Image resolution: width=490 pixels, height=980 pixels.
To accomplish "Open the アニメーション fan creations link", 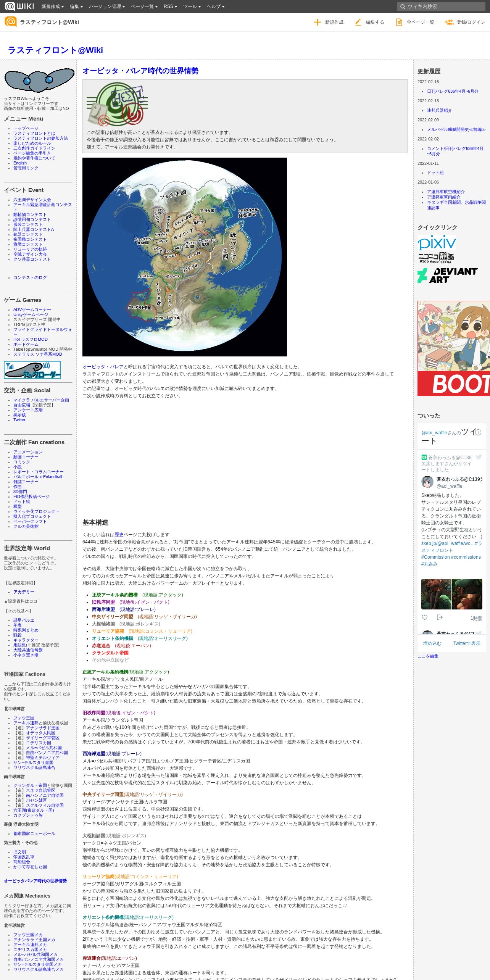I will (x=28, y=452).
